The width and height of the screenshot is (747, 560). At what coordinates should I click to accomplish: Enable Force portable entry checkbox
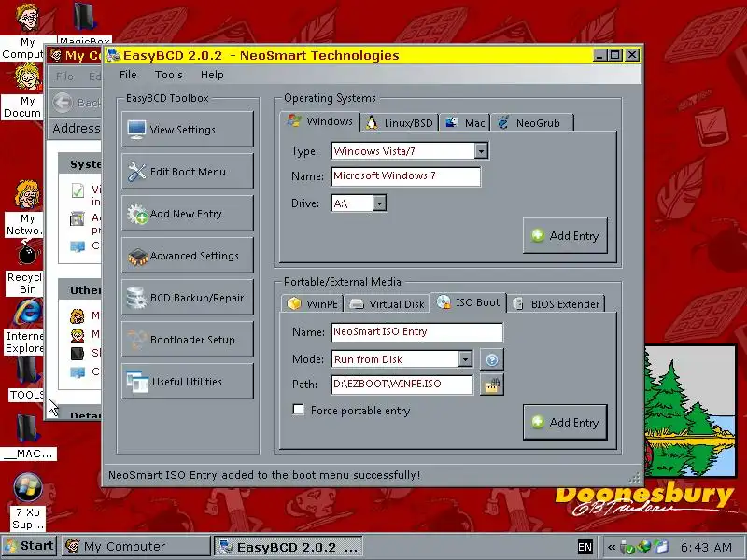pyautogui.click(x=298, y=410)
